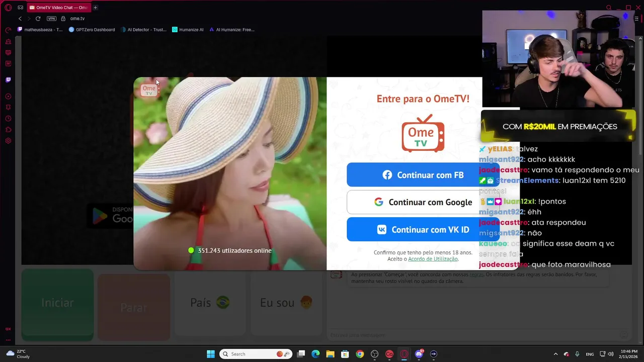Image resolution: width=644 pixels, height=362 pixels.
Task: Open the GX Corner gamepad icon
Action: (20, 8)
